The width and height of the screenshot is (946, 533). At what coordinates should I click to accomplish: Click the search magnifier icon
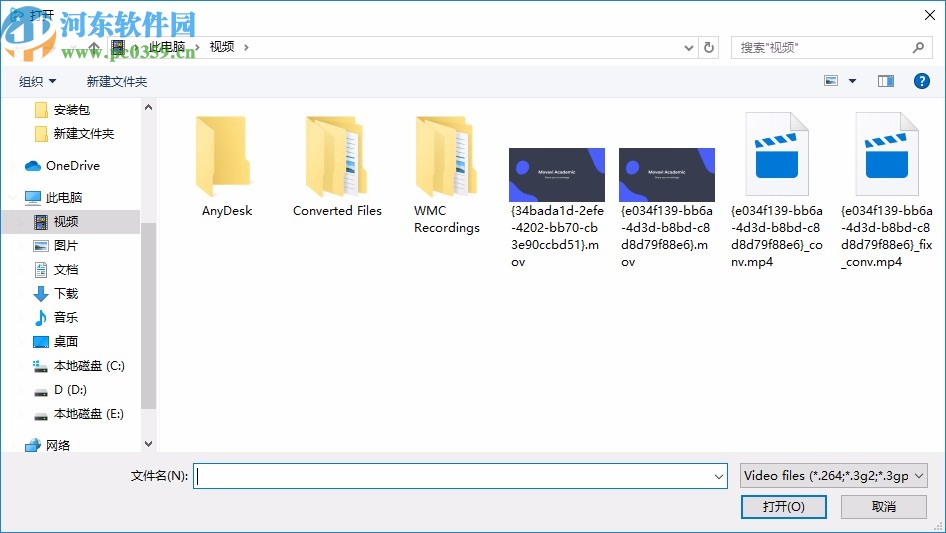coord(918,47)
